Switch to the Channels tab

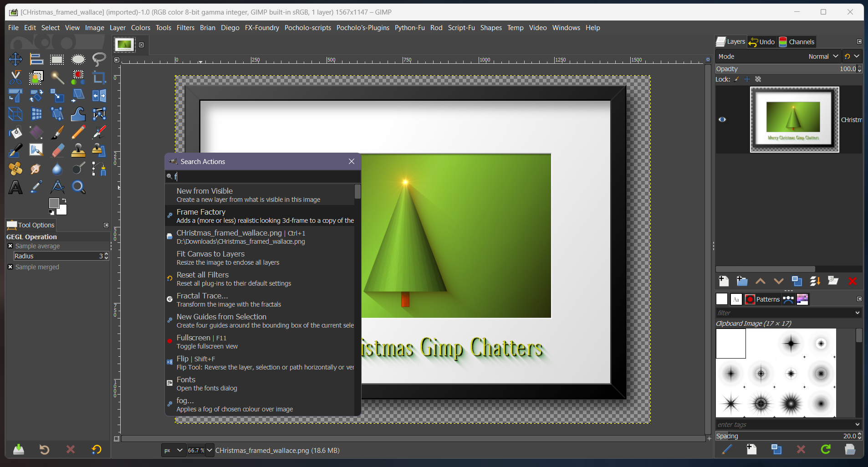coord(797,42)
